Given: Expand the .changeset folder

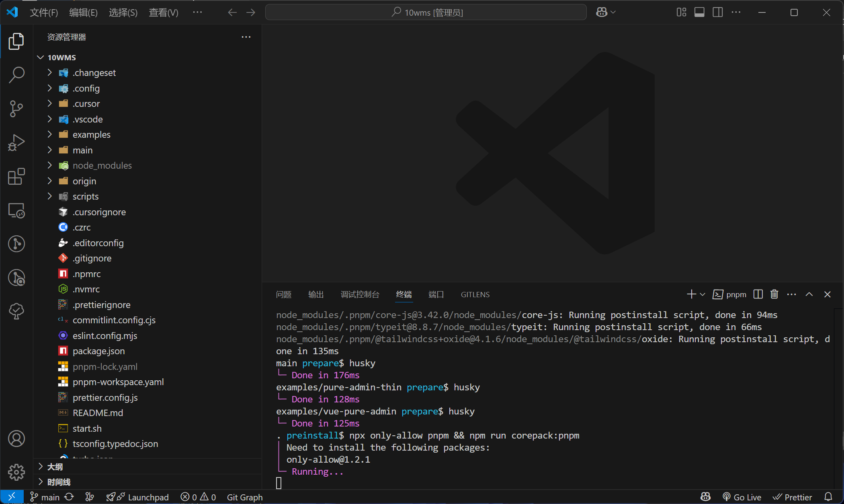Looking at the screenshot, I should point(147,73).
